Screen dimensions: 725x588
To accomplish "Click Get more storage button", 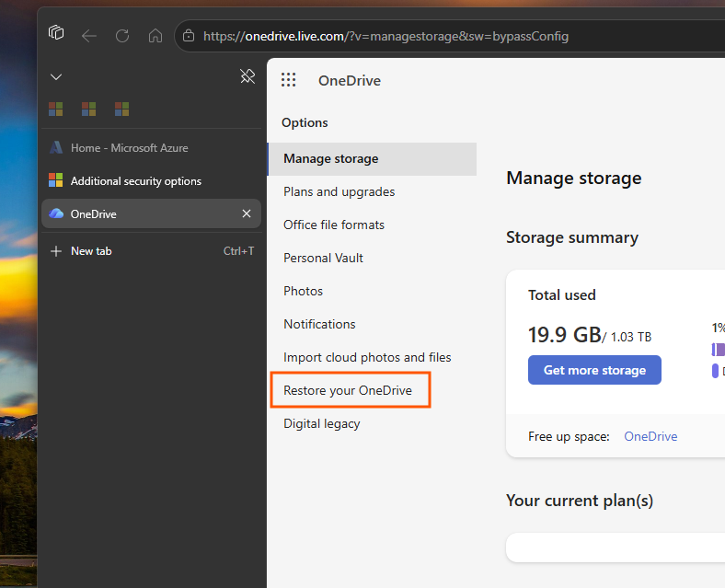I will [594, 370].
